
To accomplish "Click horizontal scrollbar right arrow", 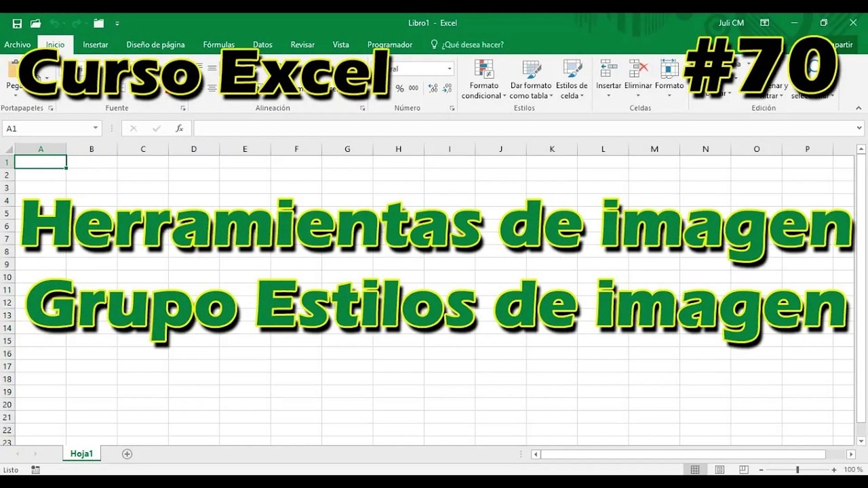I will 851,454.
